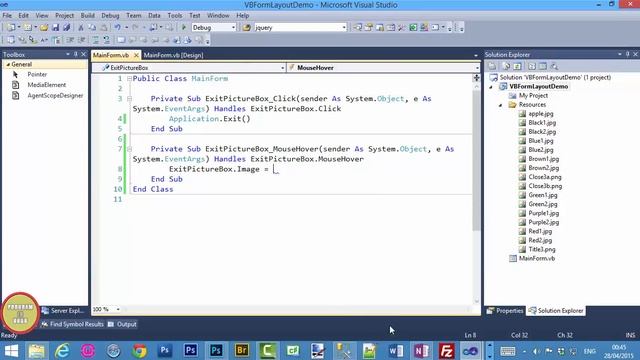Close the MainForm.vb tab
640x360 pixels.
tap(136, 55)
